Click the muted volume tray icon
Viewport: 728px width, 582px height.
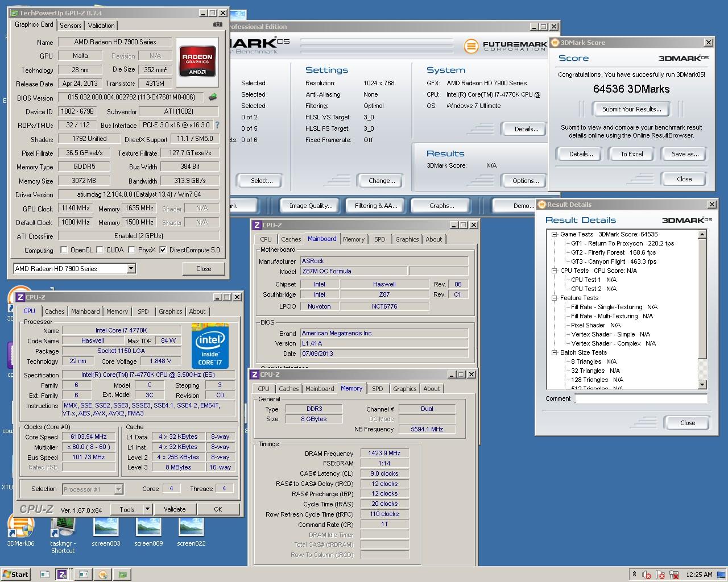[x=647, y=575]
